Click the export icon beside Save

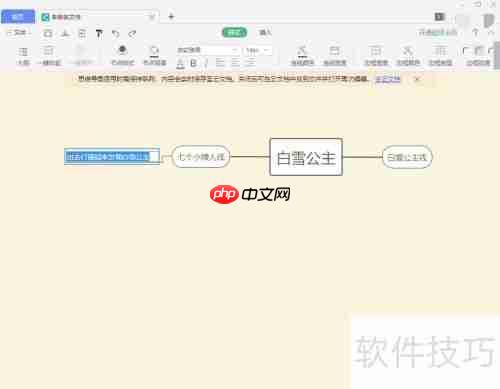click(66, 33)
